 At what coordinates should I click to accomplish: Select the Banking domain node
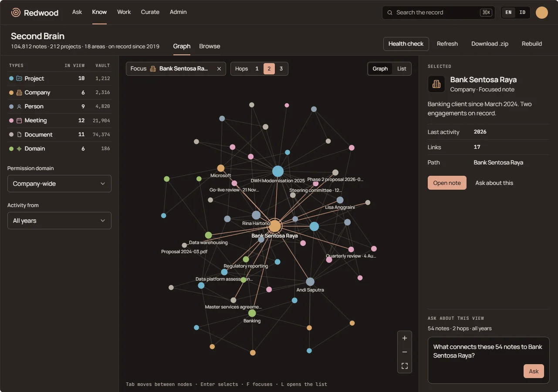[x=252, y=313]
